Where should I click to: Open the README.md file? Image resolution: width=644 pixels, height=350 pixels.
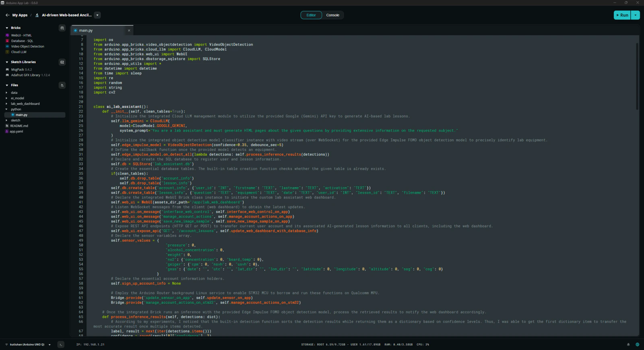19,126
